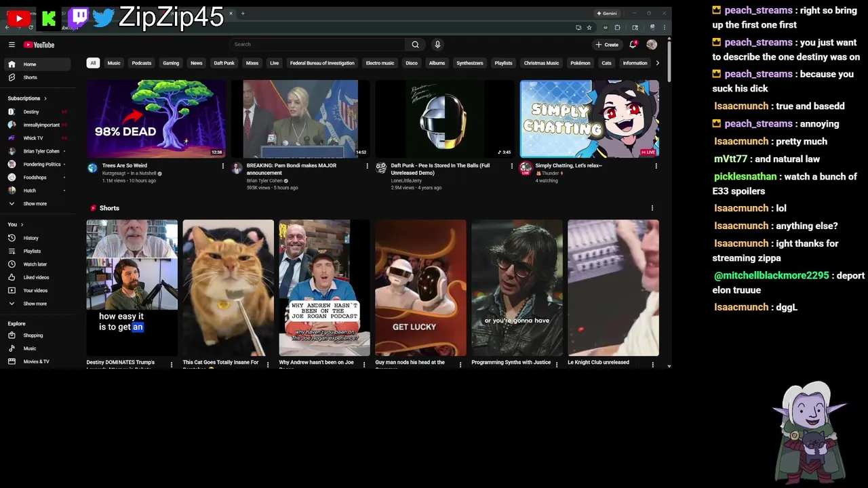Open options for Pam Bondi video
The height and width of the screenshot is (488, 868).
(367, 166)
